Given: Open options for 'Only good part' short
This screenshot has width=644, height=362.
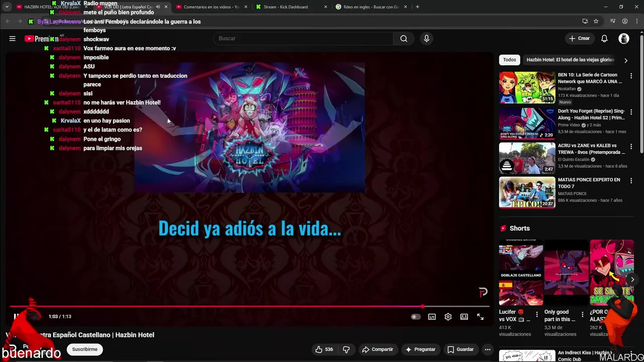Looking at the screenshot, I should 583,315.
